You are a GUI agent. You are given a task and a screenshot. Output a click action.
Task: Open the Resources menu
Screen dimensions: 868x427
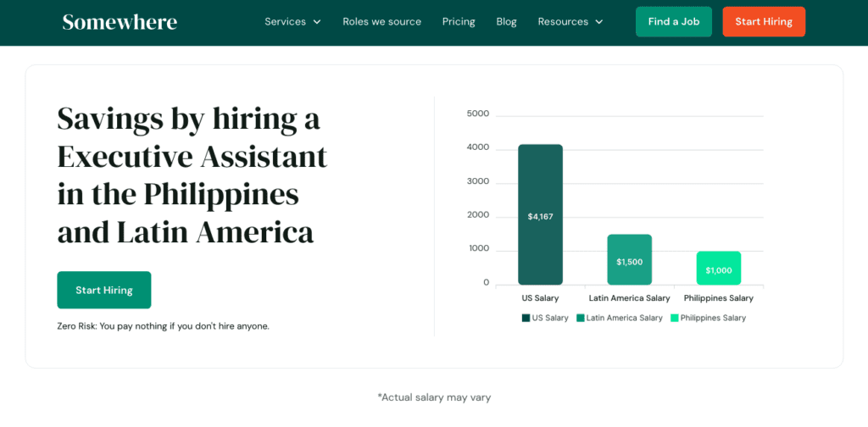pos(563,22)
